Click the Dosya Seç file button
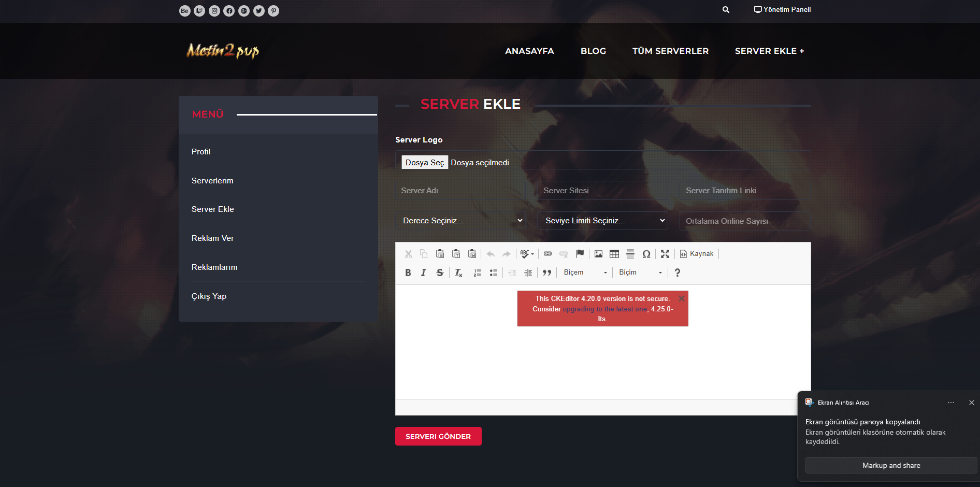980x487 pixels. pos(425,163)
